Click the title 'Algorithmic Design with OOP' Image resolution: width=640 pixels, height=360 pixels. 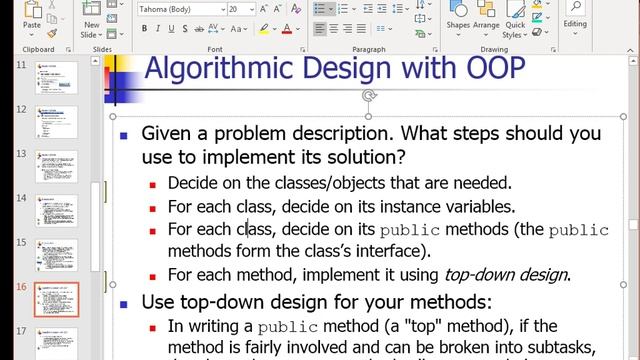pos(335,68)
